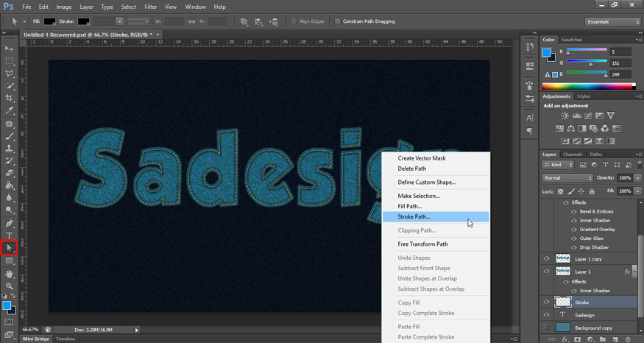Show the Background copy layer

pos(546,328)
